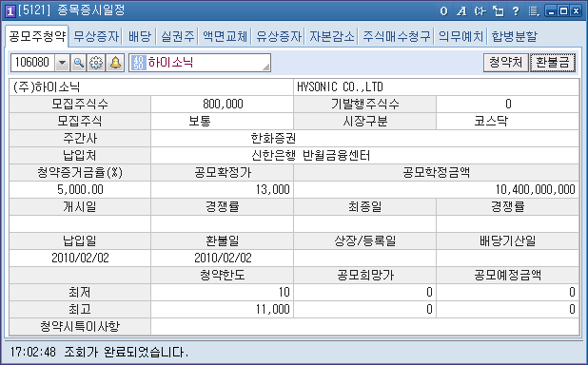
Task: Go to the 액면교체 tab
Action: [225, 36]
